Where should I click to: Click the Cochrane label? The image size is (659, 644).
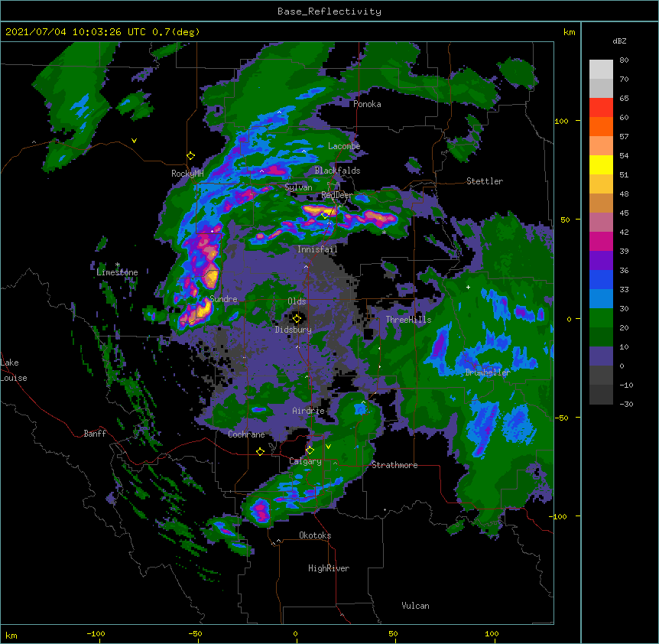click(246, 434)
